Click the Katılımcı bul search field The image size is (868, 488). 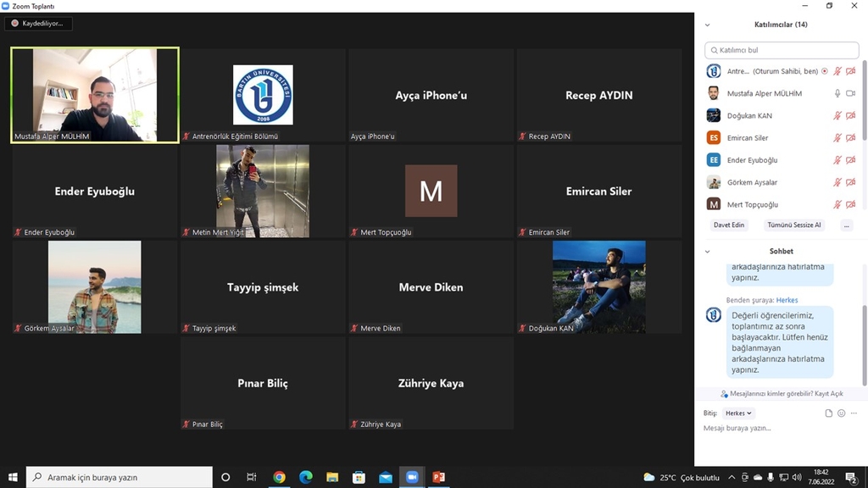(782, 50)
